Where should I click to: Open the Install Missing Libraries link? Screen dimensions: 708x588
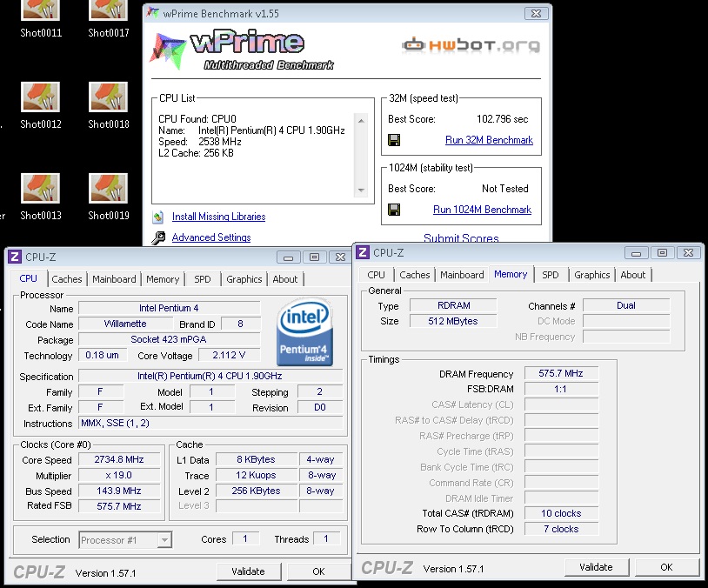tap(218, 217)
